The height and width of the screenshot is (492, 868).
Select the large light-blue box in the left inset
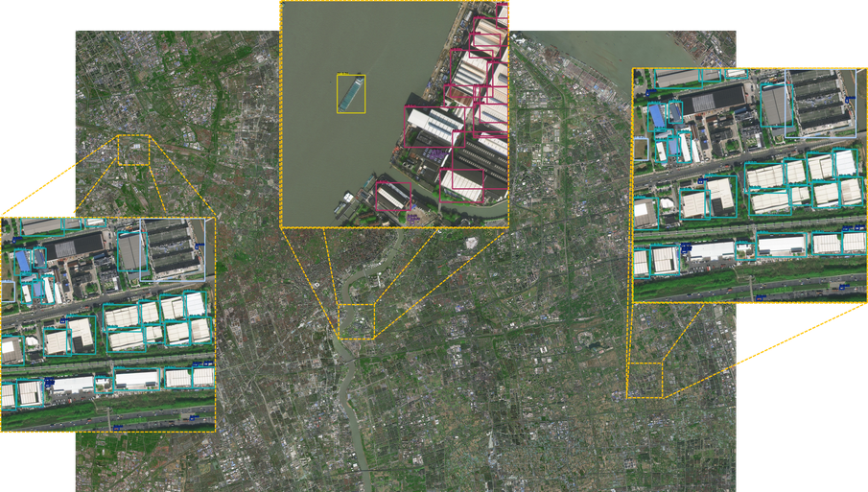(x=173, y=249)
